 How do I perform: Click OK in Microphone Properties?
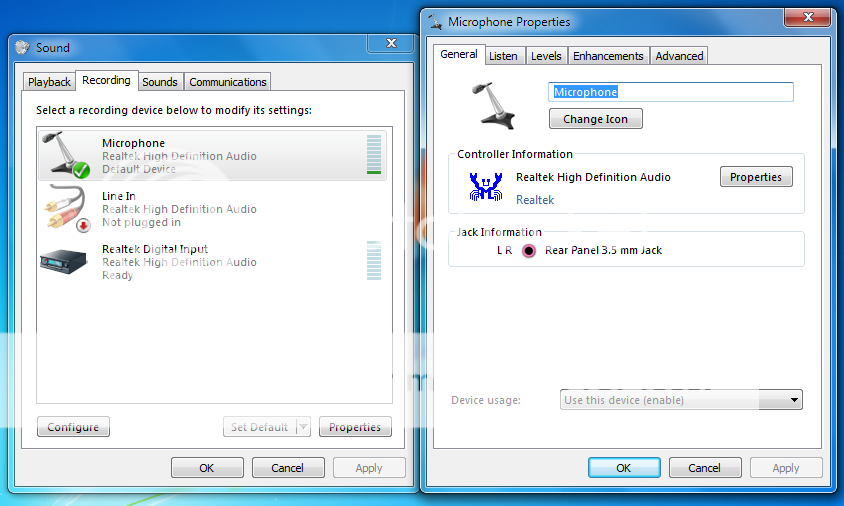[624, 468]
